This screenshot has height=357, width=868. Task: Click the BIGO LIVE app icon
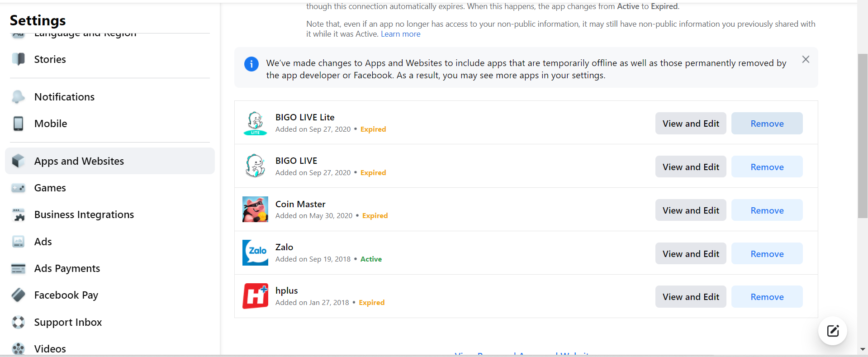(x=255, y=166)
